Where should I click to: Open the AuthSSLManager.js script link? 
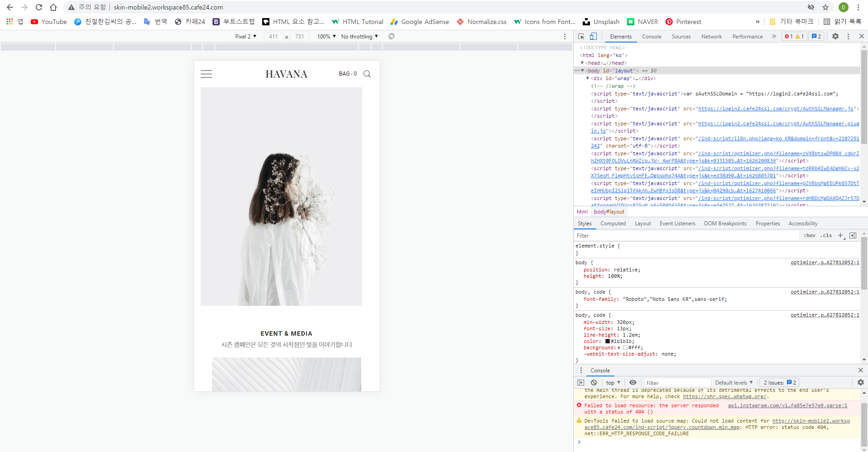click(x=776, y=109)
